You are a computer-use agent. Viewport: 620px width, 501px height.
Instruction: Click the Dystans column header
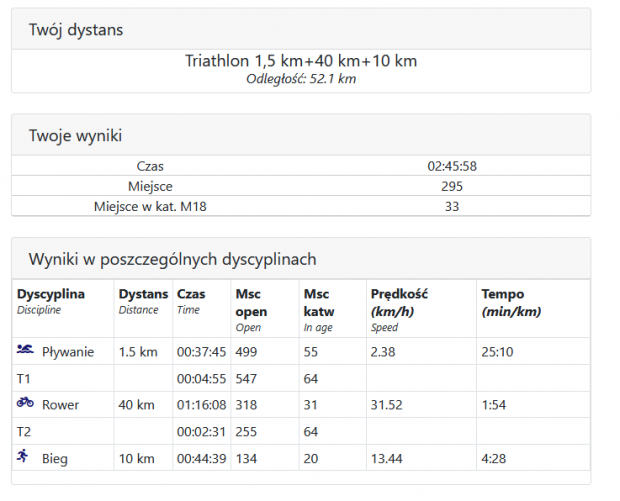[x=143, y=294]
